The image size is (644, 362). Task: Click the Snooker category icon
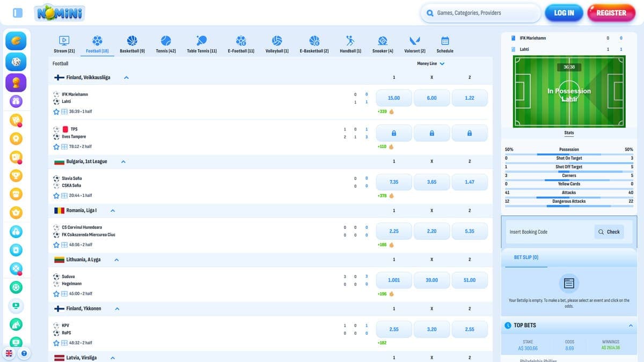[x=383, y=41]
